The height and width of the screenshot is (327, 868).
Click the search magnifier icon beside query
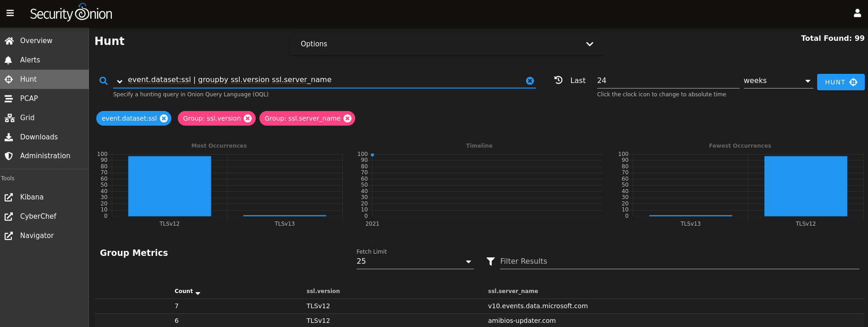(x=104, y=81)
